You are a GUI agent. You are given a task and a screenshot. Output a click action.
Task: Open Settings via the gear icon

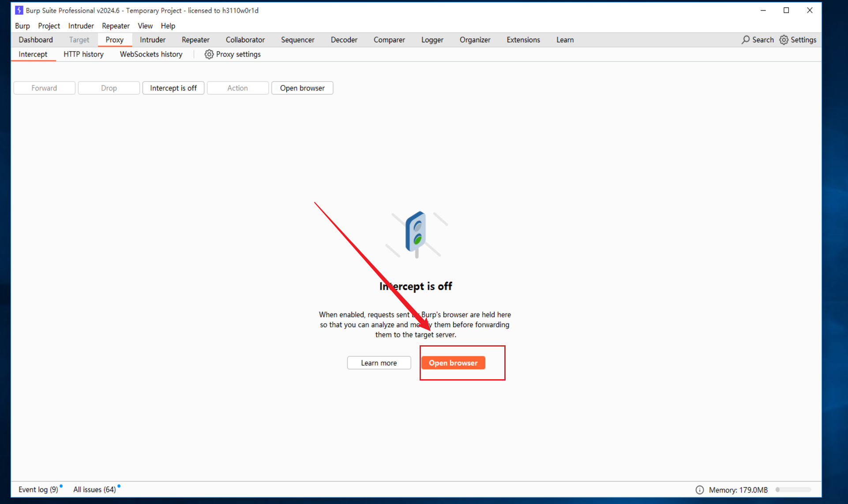(x=784, y=40)
